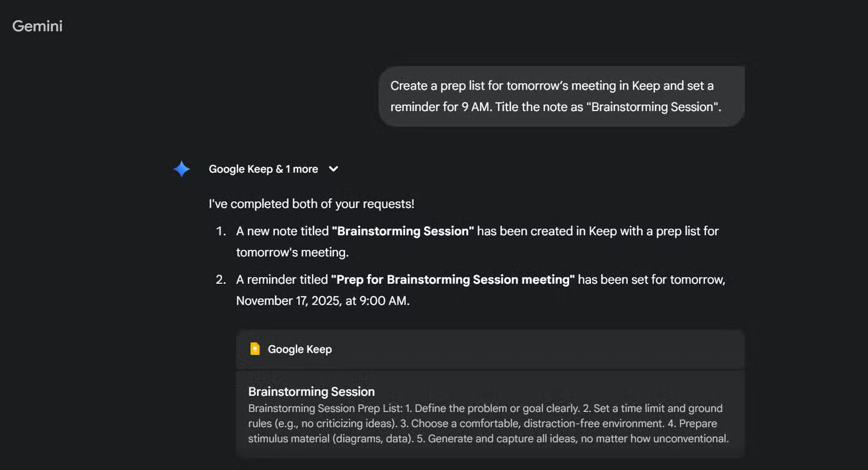The height and width of the screenshot is (470, 868).
Task: Click the Keep file icon left of 'Google Keep'
Action: tap(255, 348)
